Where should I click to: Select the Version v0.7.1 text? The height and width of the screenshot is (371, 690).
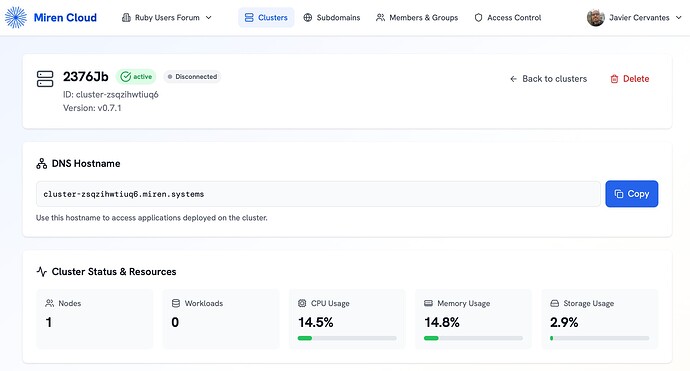click(x=92, y=108)
